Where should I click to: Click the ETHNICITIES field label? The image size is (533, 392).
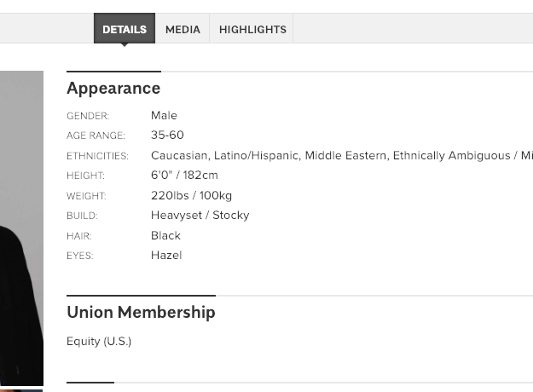[97, 156]
